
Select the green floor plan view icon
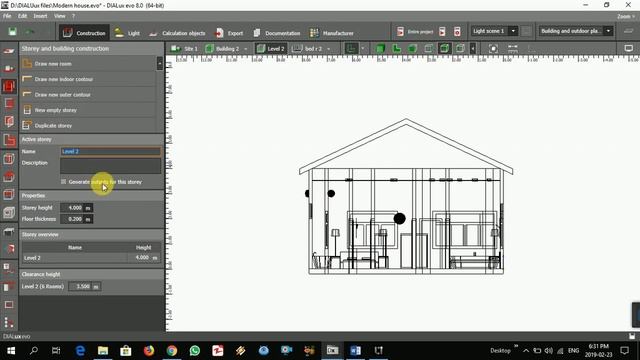pos(396,49)
